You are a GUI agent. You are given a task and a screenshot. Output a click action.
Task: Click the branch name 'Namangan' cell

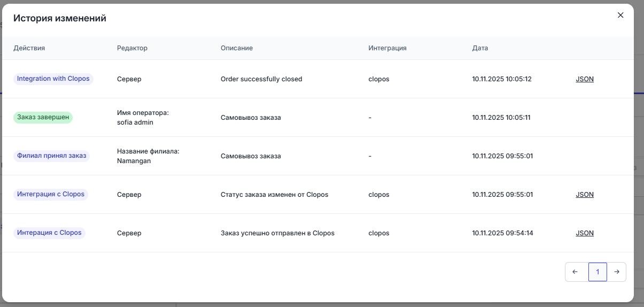coord(134,160)
